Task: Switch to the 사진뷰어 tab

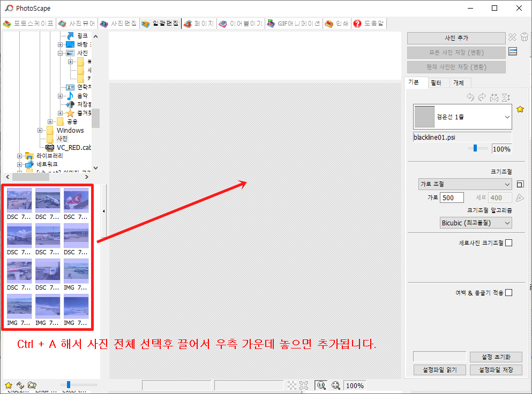Action: pos(77,24)
